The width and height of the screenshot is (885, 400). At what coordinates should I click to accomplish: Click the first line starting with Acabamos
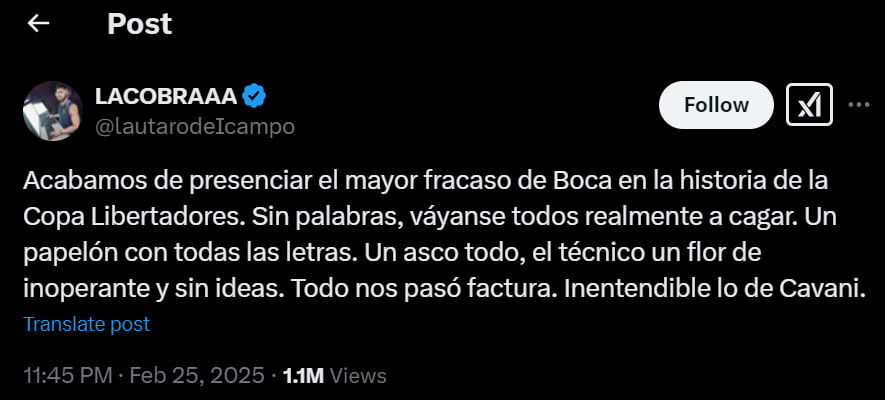[x=426, y=182]
